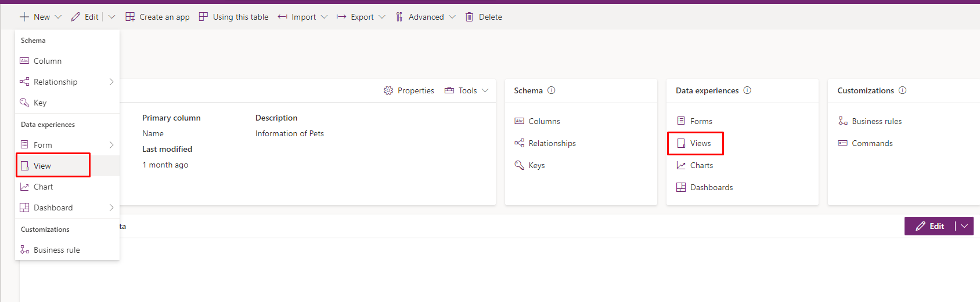This screenshot has width=980, height=302.
Task: Click the Using this table icon
Action: coord(203,17)
